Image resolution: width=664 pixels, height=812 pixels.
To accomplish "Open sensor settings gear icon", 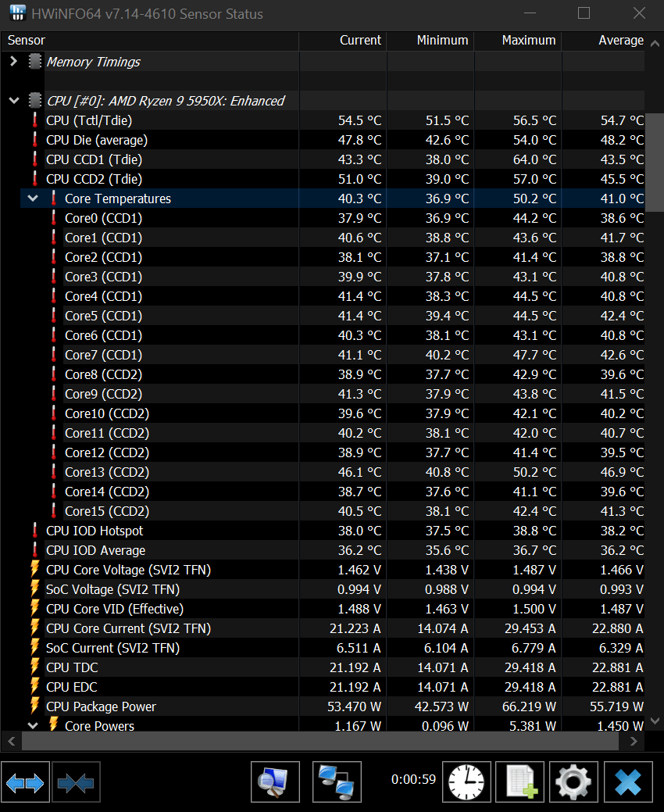I will (x=573, y=782).
